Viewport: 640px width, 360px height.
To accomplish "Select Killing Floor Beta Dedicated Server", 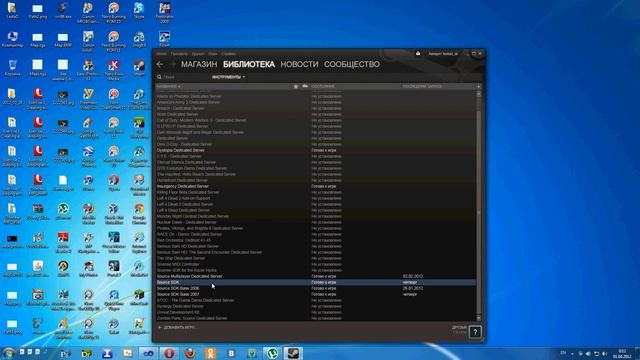I will [316, 192].
